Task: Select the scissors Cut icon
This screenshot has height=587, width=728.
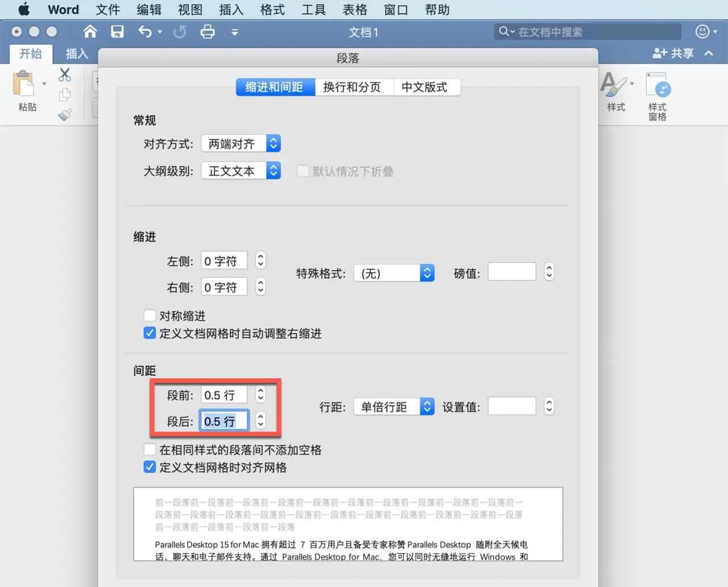Action: point(64,74)
